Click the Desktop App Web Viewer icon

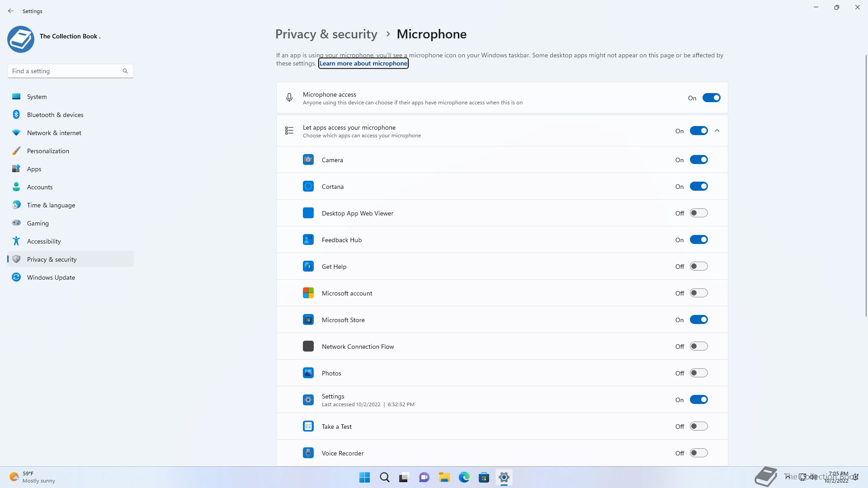pyautogui.click(x=308, y=213)
